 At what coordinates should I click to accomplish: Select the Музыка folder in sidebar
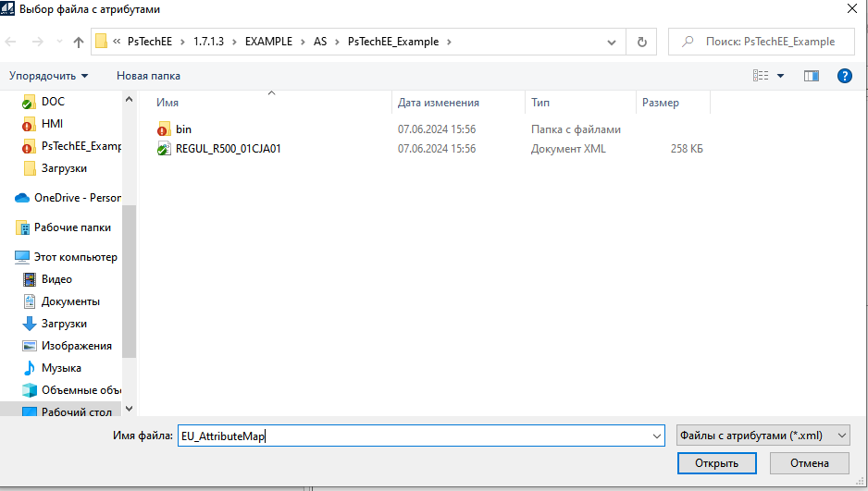[60, 368]
